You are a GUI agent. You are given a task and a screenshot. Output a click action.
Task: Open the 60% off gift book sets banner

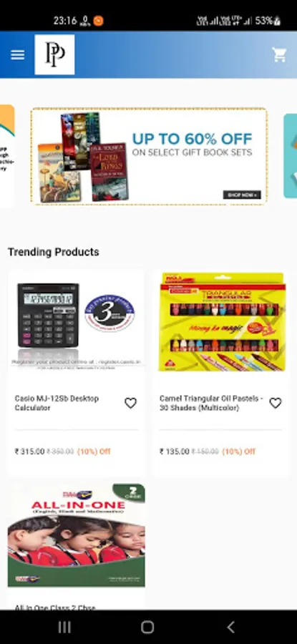pyautogui.click(x=149, y=156)
